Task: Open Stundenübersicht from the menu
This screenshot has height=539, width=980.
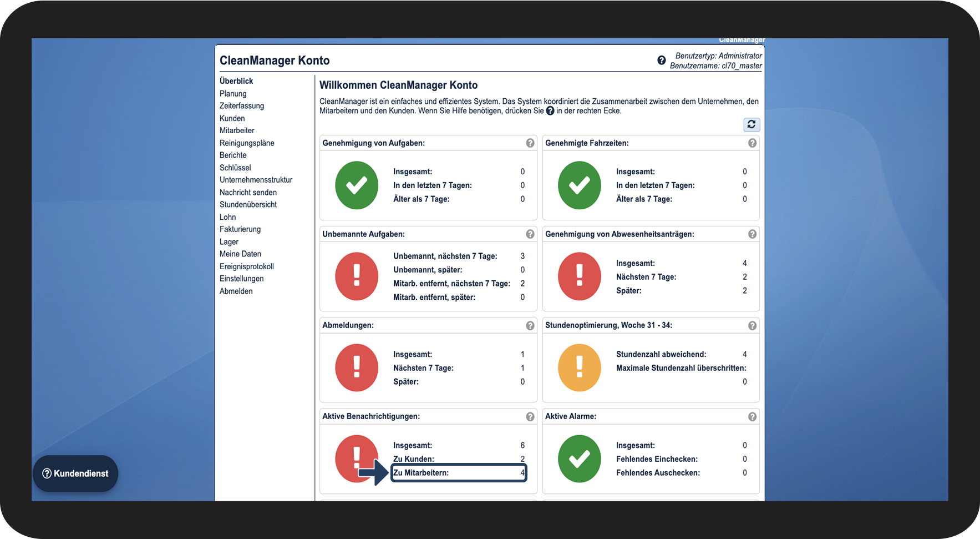Action: (x=248, y=205)
